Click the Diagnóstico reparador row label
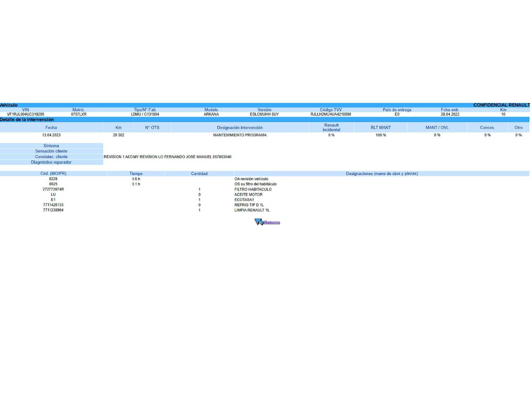The image size is (532, 399). click(x=51, y=163)
